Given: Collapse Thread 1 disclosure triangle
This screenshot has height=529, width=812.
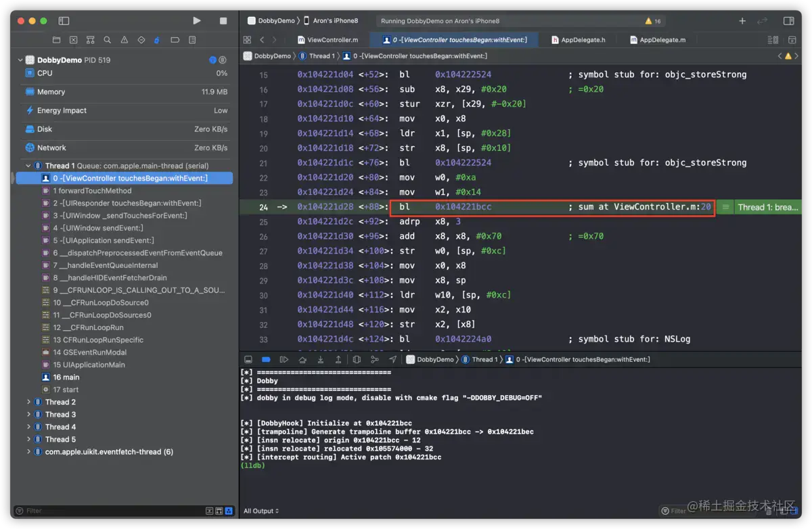Looking at the screenshot, I should (x=28, y=166).
